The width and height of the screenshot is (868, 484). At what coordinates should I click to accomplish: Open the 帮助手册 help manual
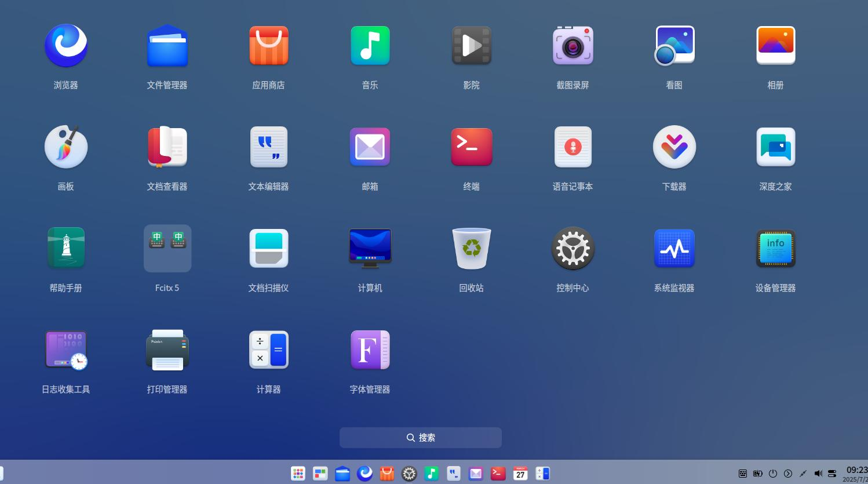[66, 248]
